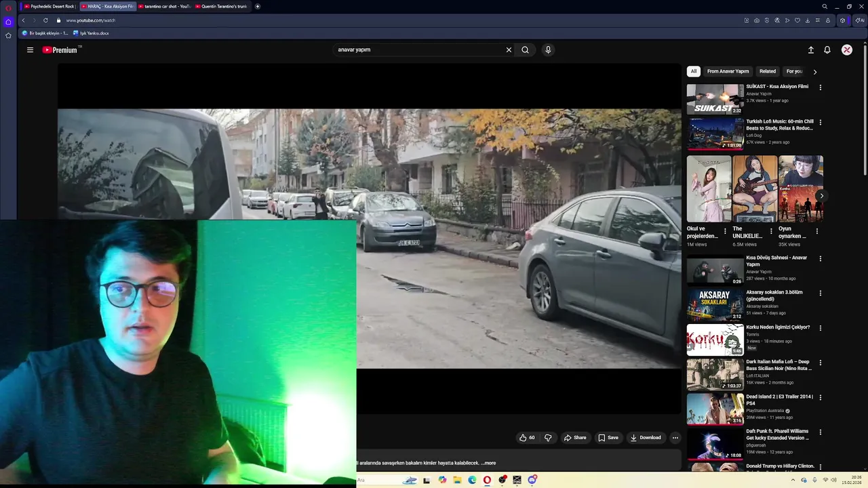Reload the page in the browser
This screenshot has height=488, width=868.
pos(45,20)
